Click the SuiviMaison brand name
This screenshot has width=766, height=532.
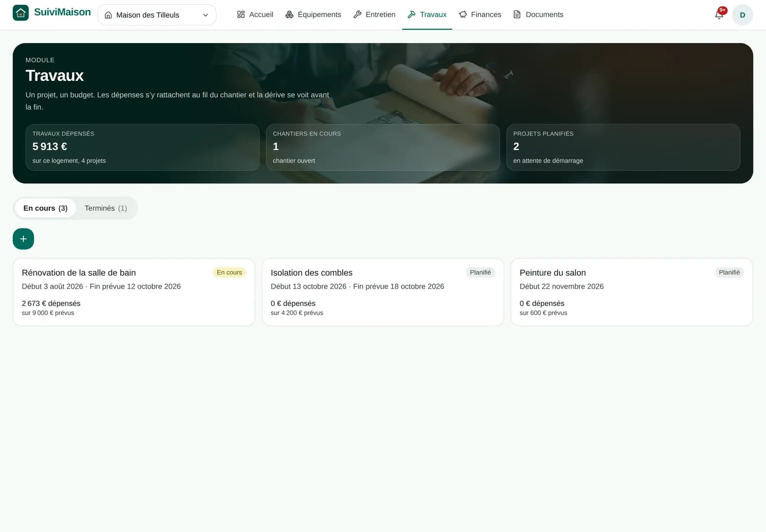[x=62, y=12]
